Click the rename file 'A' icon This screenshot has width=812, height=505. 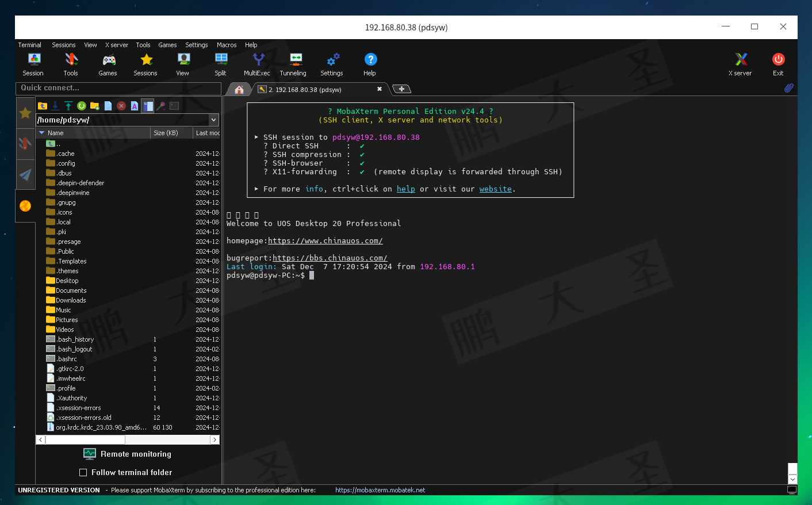pyautogui.click(x=135, y=106)
